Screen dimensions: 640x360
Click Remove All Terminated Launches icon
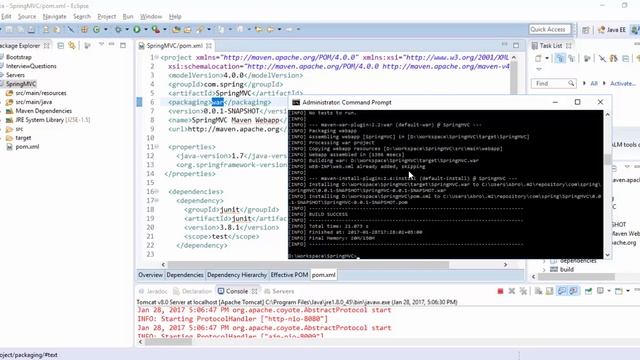click(x=523, y=291)
